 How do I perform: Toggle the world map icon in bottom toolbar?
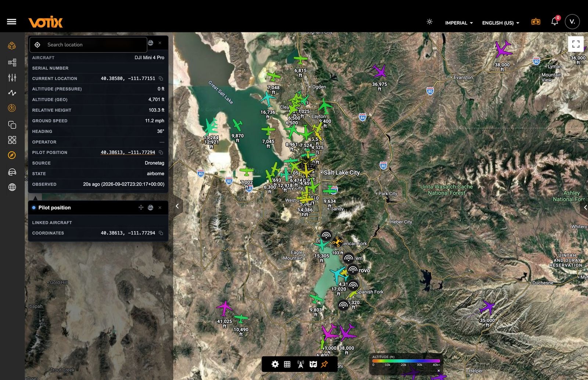coord(313,364)
